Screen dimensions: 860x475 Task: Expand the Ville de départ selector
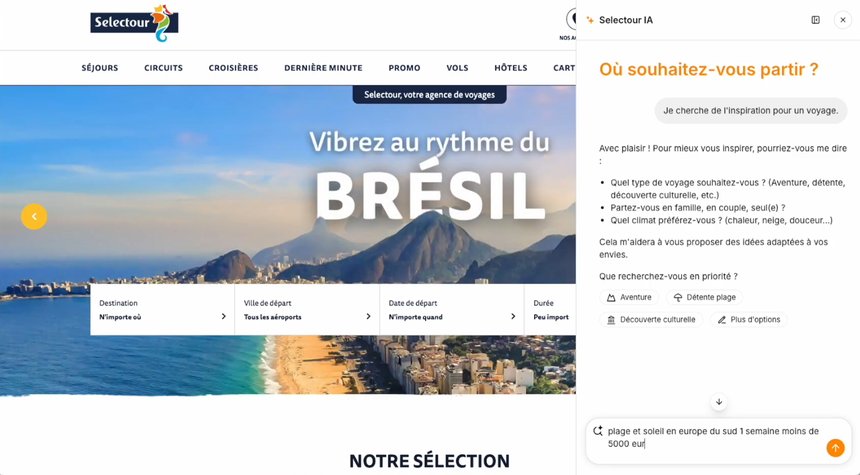[307, 310]
